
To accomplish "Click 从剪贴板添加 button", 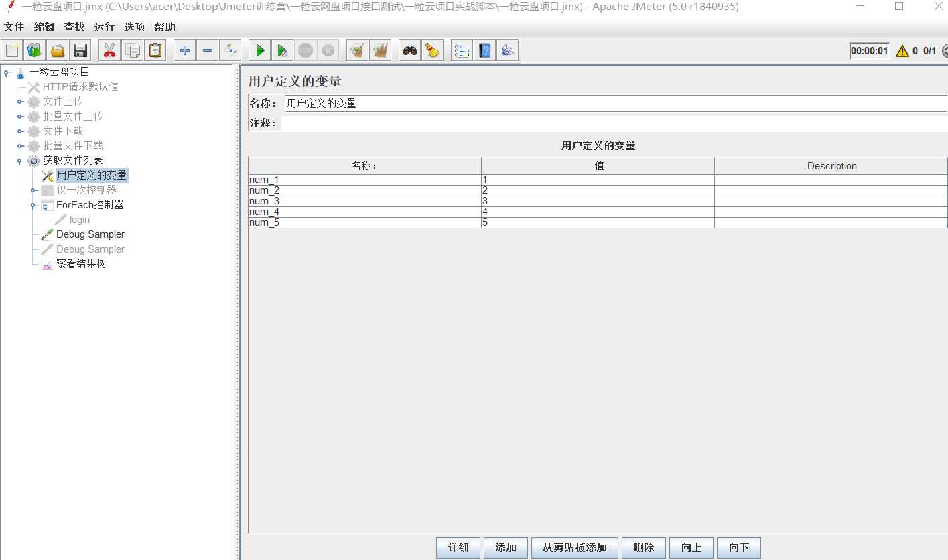I will click(575, 548).
